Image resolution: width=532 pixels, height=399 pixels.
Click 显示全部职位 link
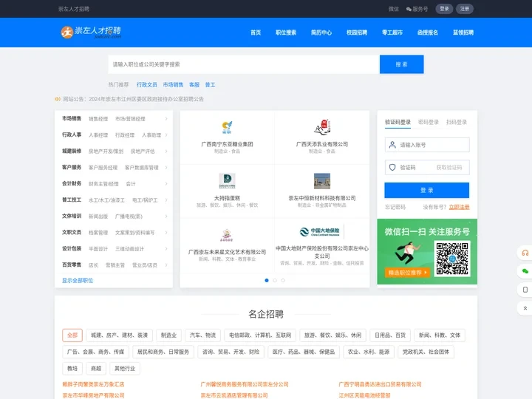pyautogui.click(x=78, y=281)
